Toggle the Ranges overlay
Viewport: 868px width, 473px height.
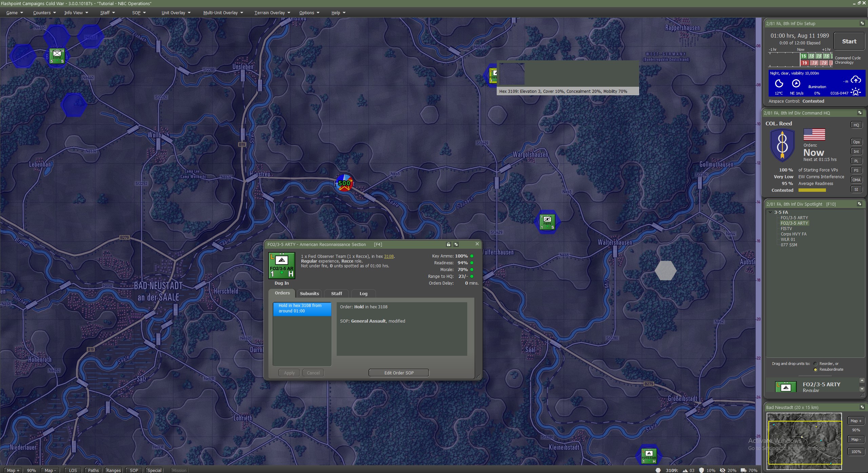point(114,470)
